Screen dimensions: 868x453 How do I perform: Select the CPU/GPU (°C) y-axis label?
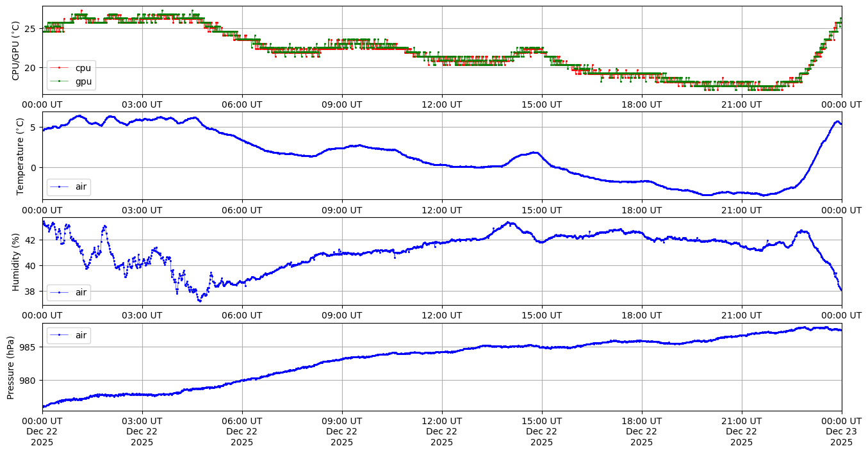(x=15, y=51)
